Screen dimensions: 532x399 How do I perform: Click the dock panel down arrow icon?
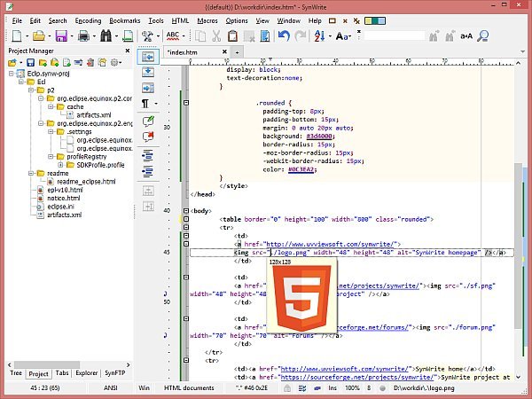[148, 72]
